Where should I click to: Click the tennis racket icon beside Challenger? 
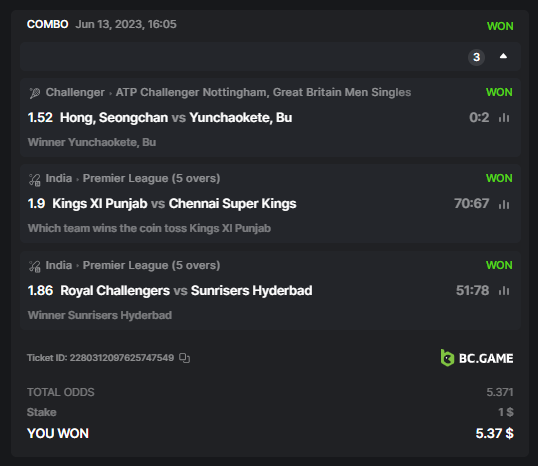(35, 93)
